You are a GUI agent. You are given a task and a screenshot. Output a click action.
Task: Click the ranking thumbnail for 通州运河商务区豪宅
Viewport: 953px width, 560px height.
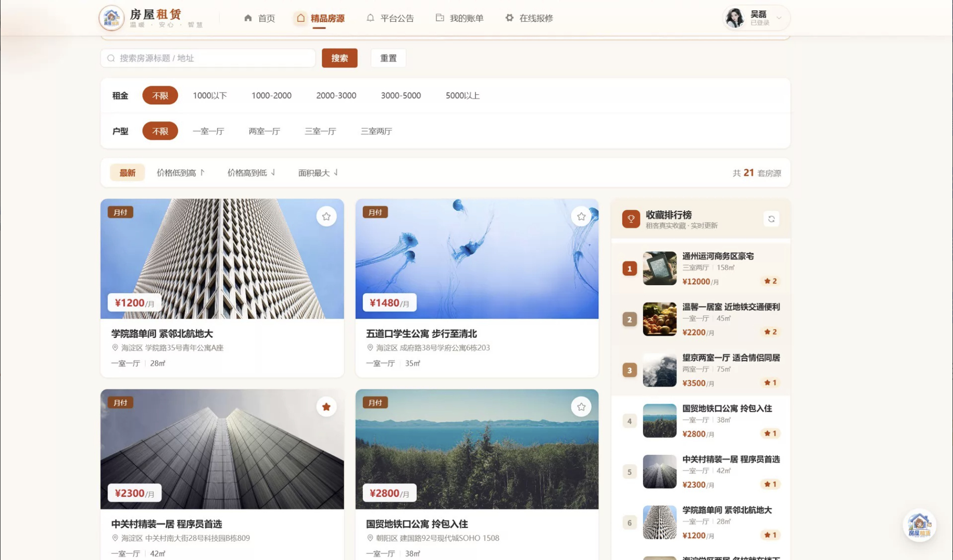click(x=660, y=269)
